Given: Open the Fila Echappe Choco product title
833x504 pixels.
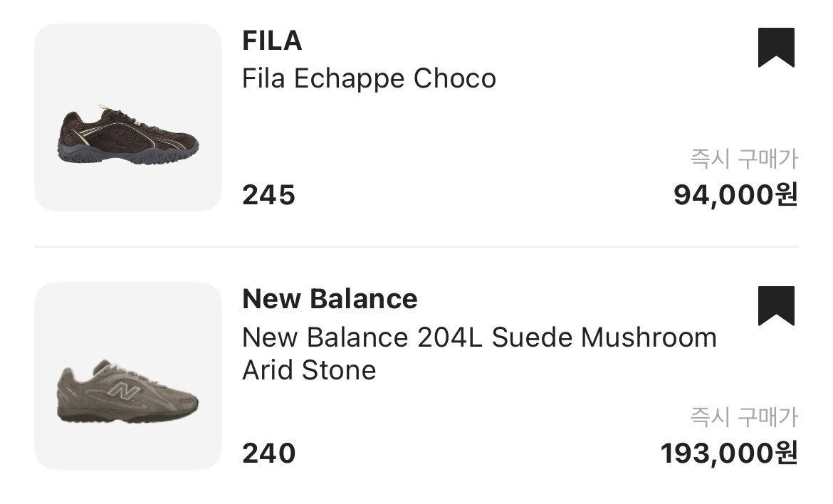Looking at the screenshot, I should click(369, 78).
